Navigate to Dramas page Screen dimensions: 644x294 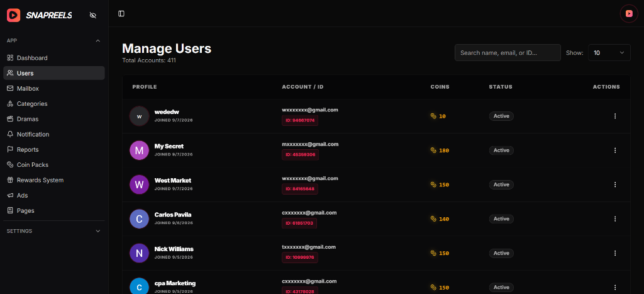[x=54, y=119]
